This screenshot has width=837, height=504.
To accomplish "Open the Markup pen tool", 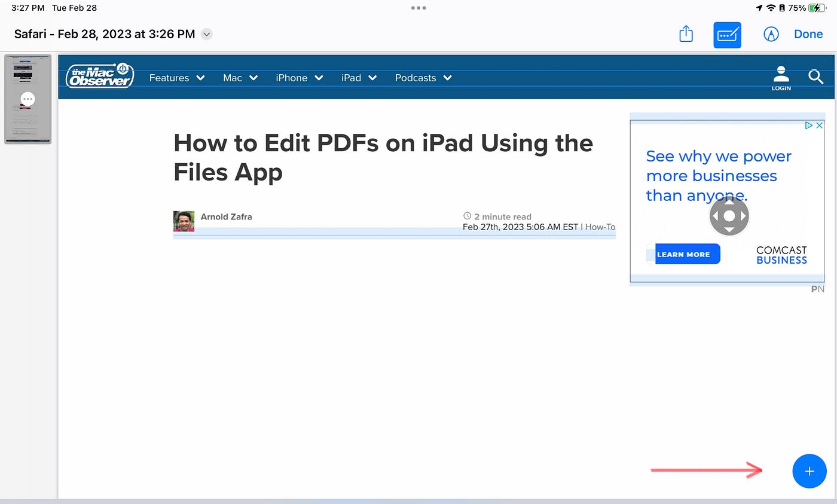I will click(771, 34).
